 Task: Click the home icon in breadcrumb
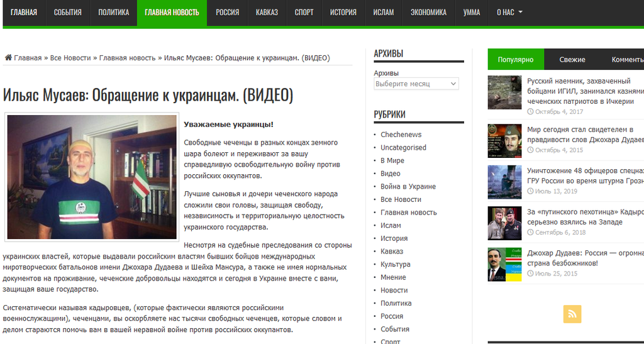(8, 58)
